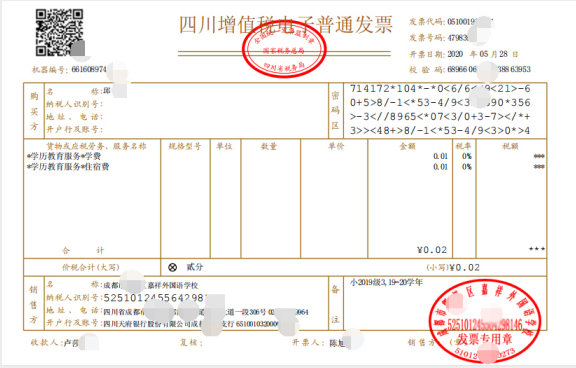This screenshot has width=576, height=368.
Task: Click the circled X symbol before 贰分
Action: [x=172, y=267]
